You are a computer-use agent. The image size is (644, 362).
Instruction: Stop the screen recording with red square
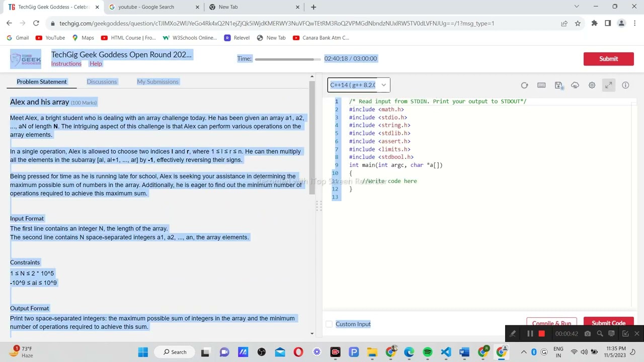[x=541, y=334]
